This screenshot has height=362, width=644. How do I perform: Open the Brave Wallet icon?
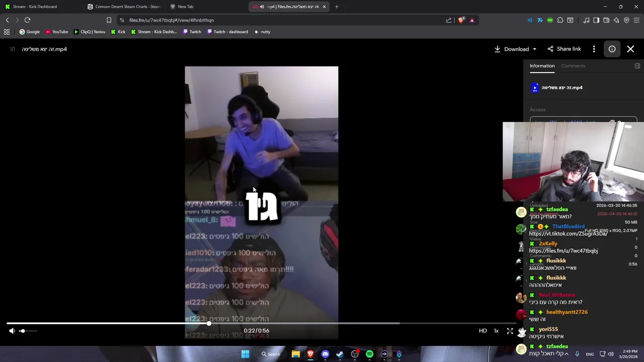(606, 20)
